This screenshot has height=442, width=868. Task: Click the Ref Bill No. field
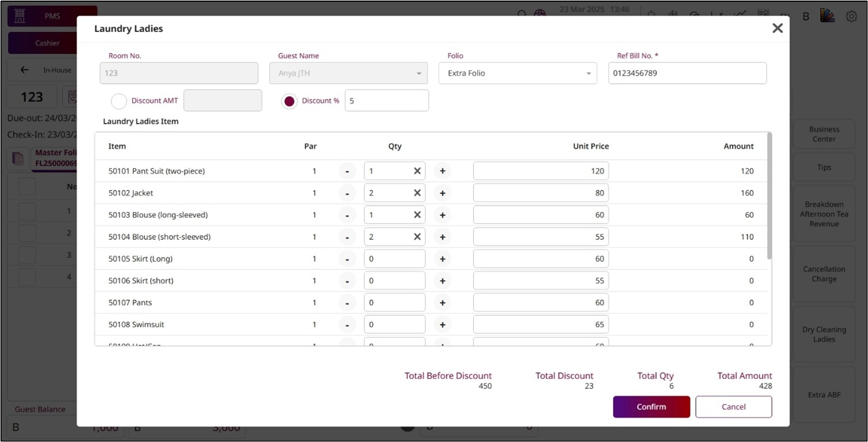687,74
